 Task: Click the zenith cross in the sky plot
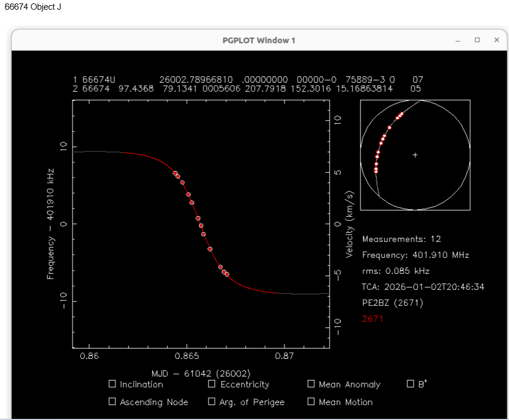point(415,155)
